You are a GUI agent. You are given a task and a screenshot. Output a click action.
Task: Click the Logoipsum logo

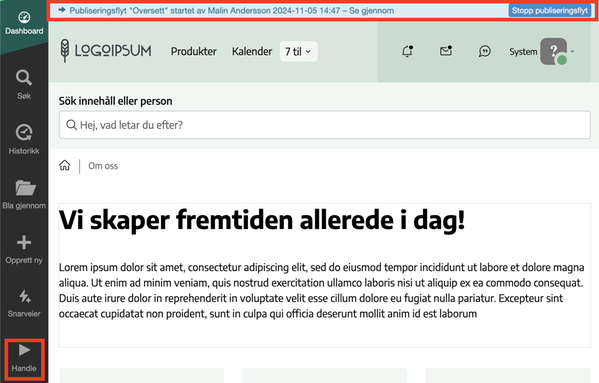tap(106, 51)
